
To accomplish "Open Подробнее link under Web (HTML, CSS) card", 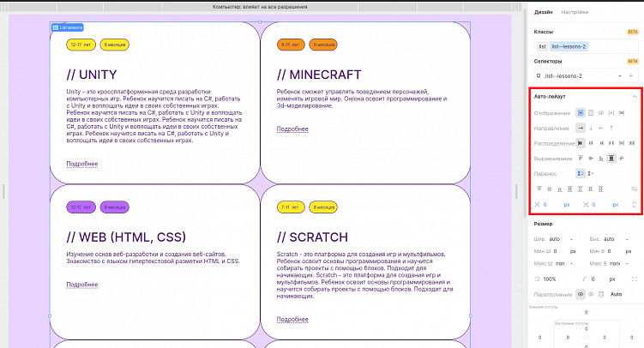I will pos(82,285).
